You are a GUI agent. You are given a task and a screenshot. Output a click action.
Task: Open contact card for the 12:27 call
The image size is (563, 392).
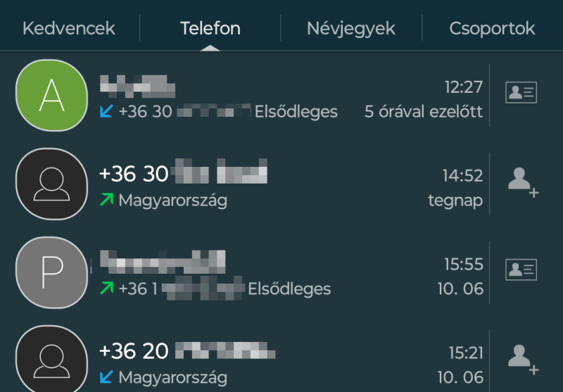[x=521, y=93]
